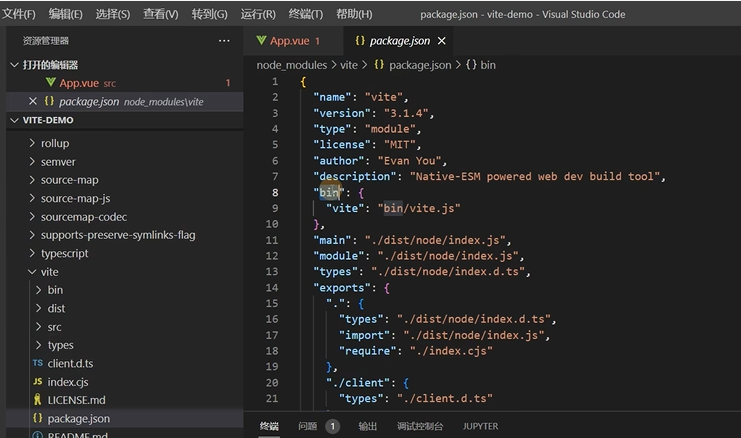The height and width of the screenshot is (438, 741).
Task: Expand the source-map-js folder
Action: pyautogui.click(x=32, y=198)
